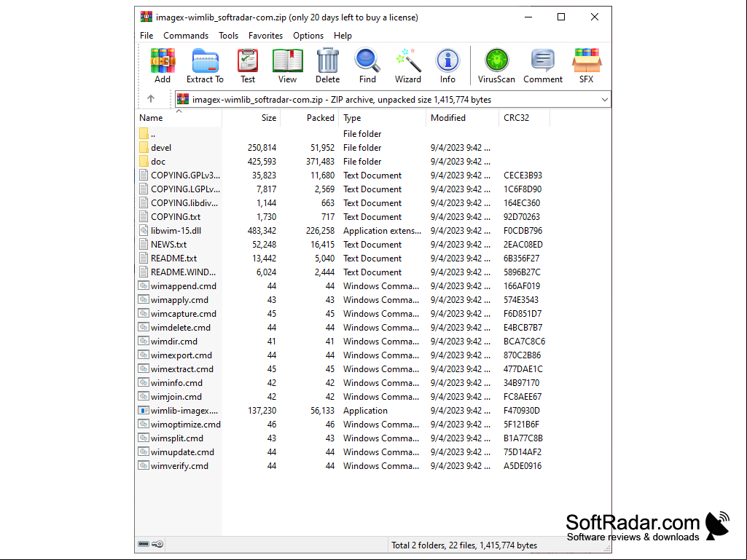
Task: Click packed size 371,483 of doc
Action: click(x=320, y=161)
